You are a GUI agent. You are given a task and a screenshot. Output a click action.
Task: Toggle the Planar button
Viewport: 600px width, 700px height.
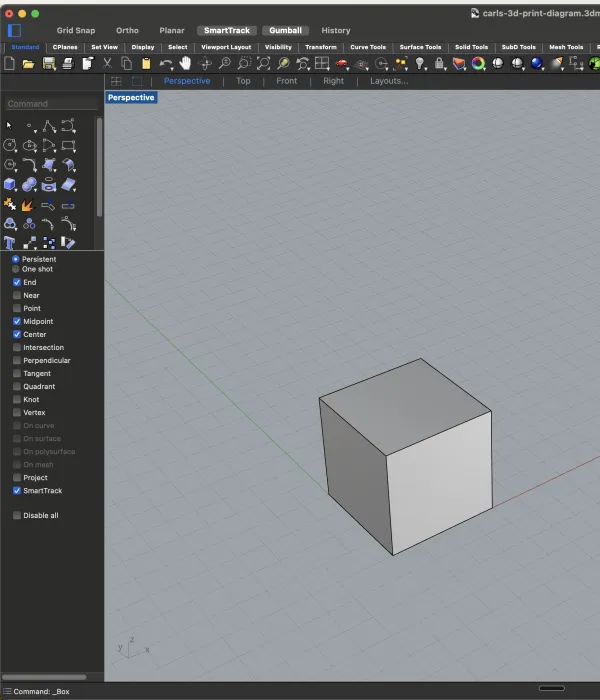coord(172,30)
